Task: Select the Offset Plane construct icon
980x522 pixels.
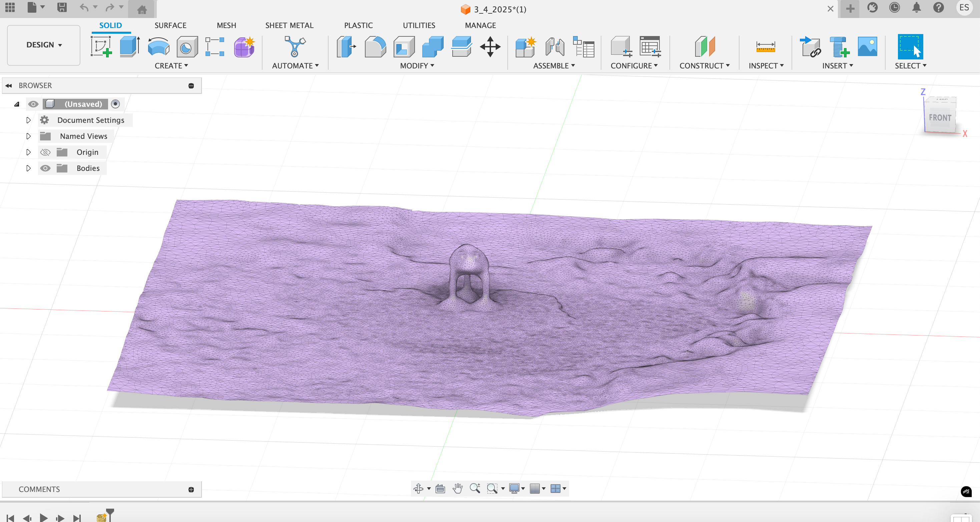Action: [x=704, y=47]
